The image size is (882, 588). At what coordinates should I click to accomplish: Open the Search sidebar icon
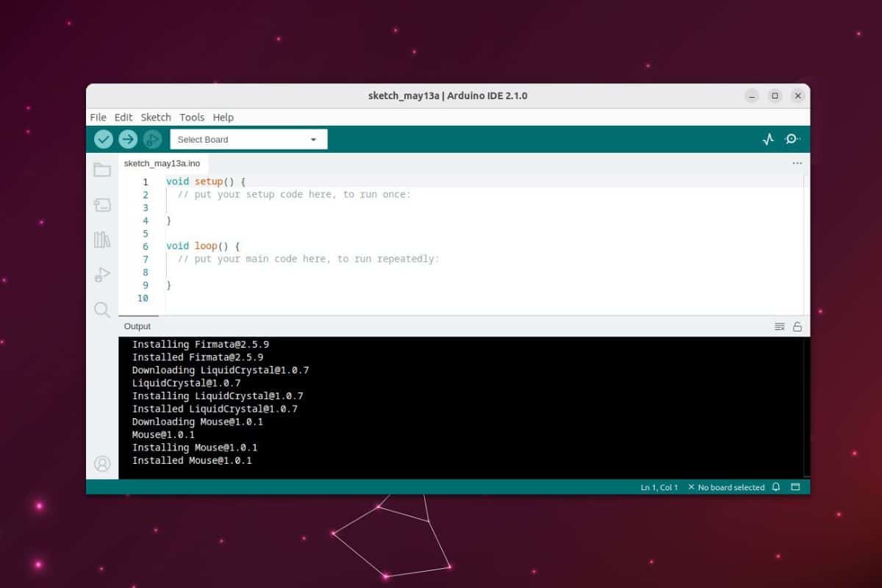tap(102, 309)
